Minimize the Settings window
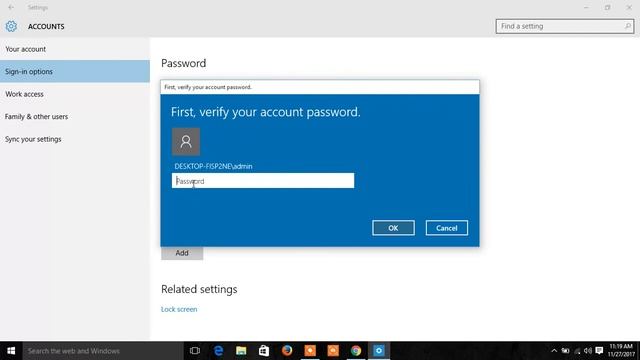 click(586, 7)
